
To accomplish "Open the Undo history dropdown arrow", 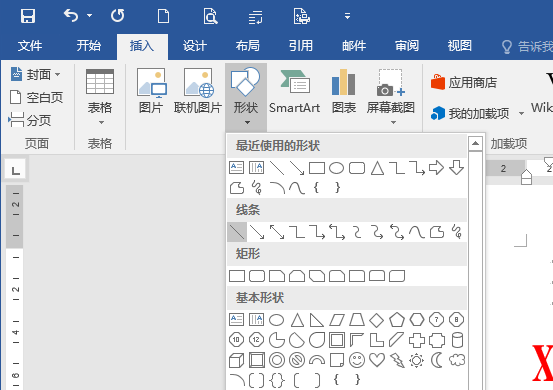I will [x=90, y=16].
